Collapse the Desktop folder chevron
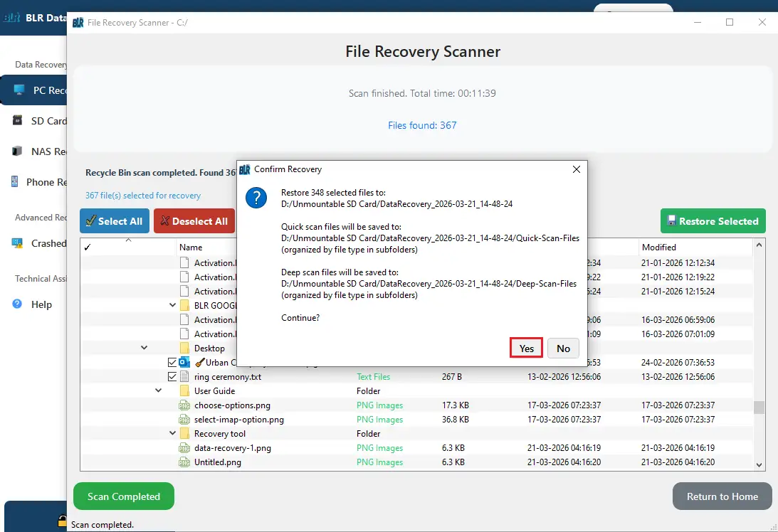 point(144,347)
